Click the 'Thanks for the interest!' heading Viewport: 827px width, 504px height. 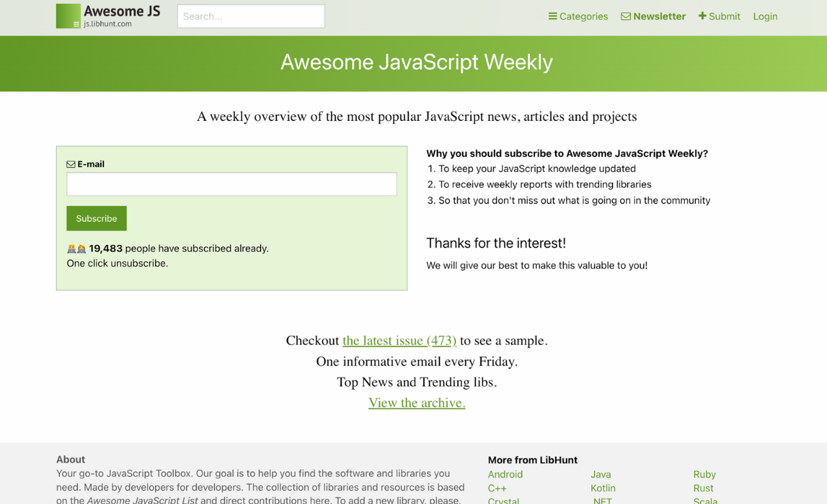(496, 243)
